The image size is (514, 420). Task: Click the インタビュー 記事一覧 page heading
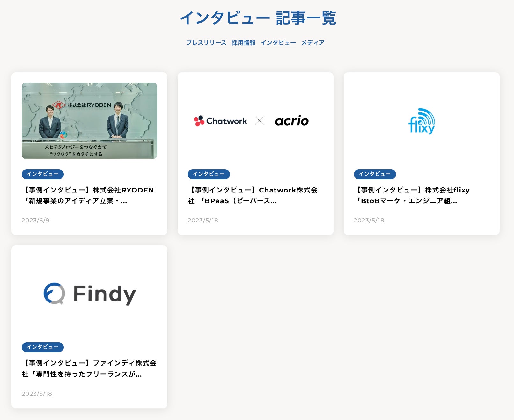(258, 18)
